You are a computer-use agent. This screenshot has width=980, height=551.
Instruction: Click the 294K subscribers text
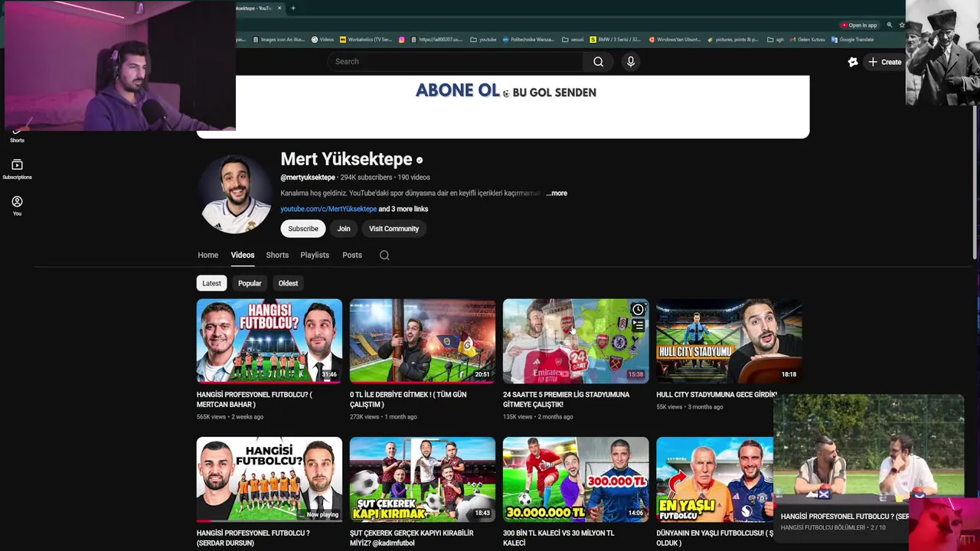click(366, 178)
